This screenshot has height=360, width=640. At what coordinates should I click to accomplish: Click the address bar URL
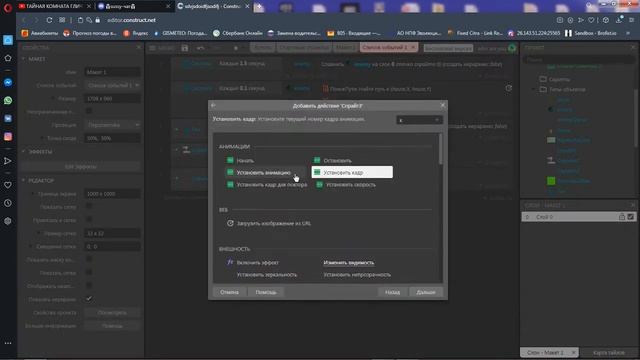(131, 20)
